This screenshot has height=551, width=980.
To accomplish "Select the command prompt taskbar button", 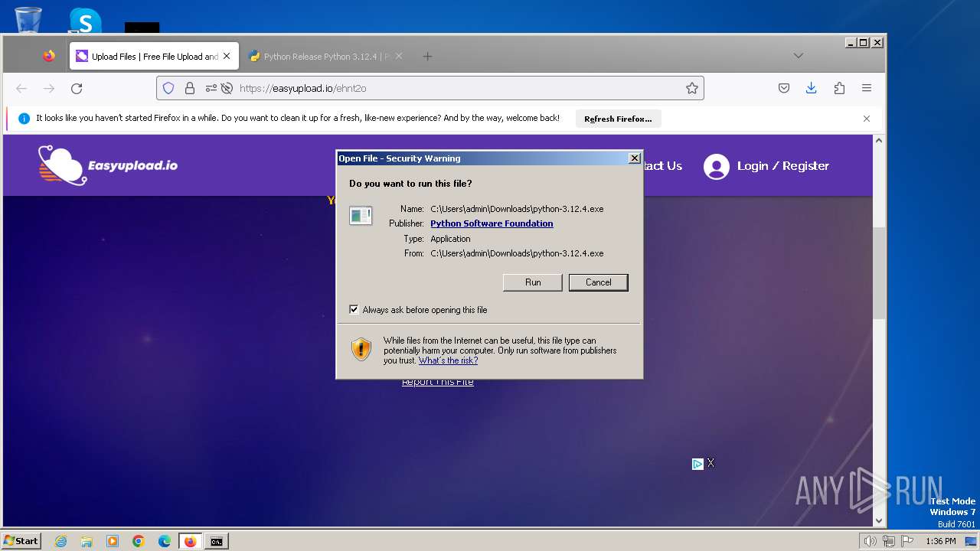I will point(217,541).
